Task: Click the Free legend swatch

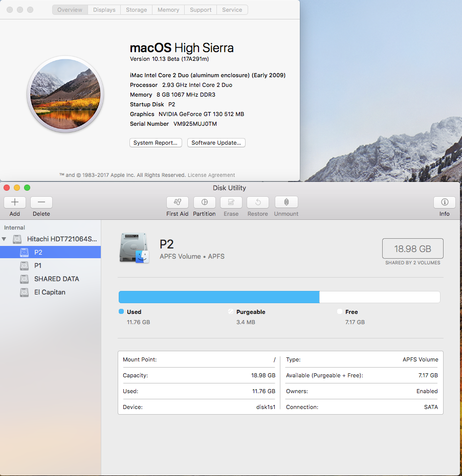Action: coord(340,311)
